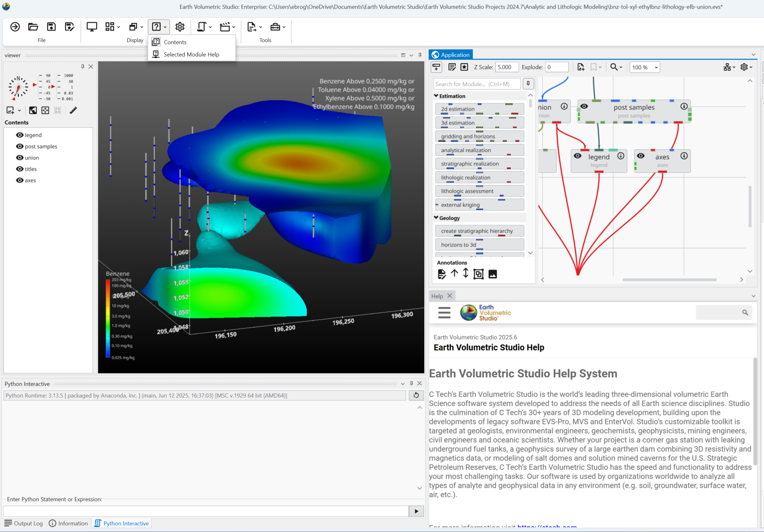Collapse the Geology module category
The width and height of the screenshot is (764, 532).
click(436, 218)
